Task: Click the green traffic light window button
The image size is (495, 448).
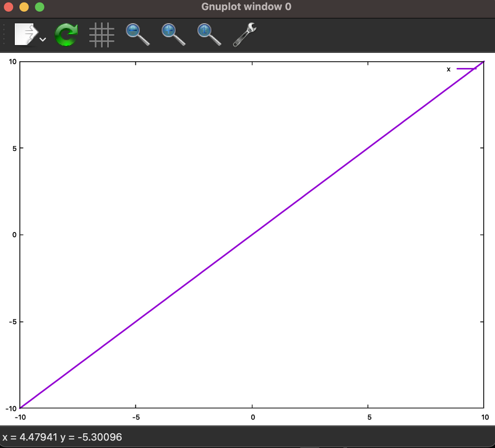Action: [x=40, y=7]
